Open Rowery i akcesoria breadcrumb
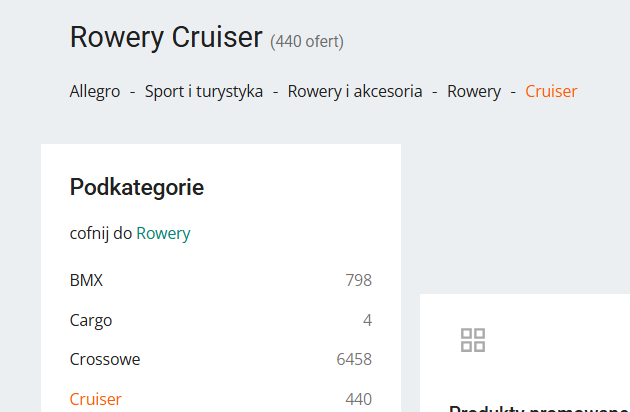Screen dimensions: 630x412 (355, 91)
